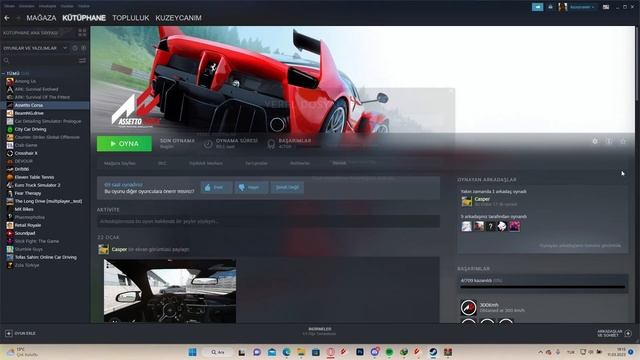The image size is (640, 360).
Task: Open the KUZEYCANIM profile section
Action: tap(178, 18)
